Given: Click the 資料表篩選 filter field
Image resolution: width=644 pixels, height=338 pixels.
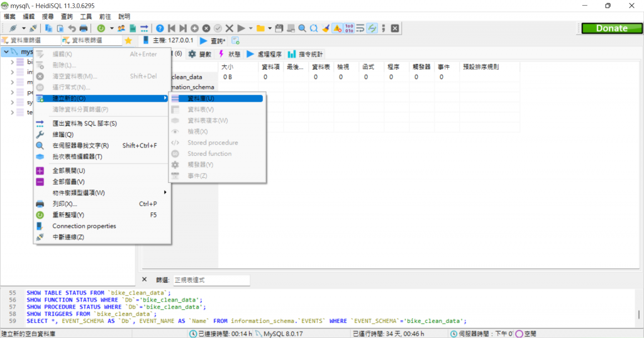Looking at the screenshot, I should click(92, 40).
